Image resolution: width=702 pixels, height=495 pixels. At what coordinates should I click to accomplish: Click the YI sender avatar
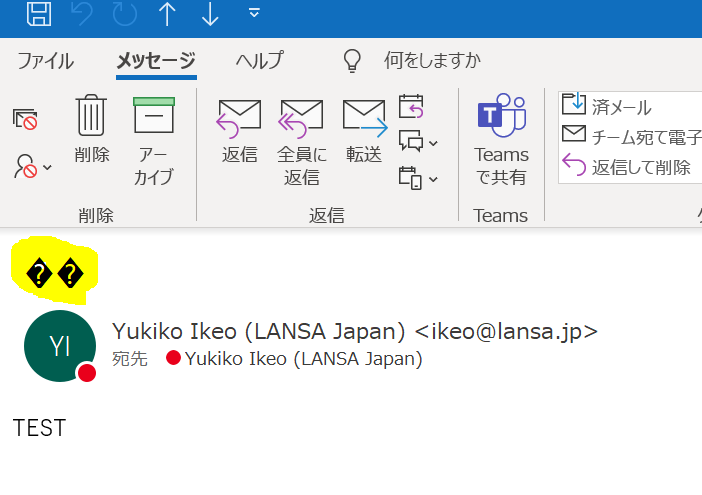[x=60, y=346]
